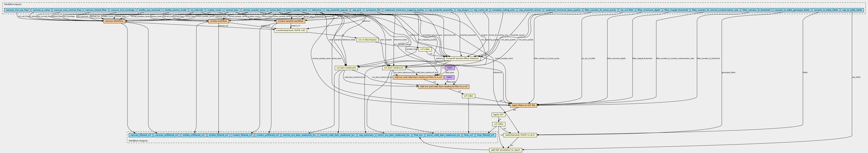Screen dimensions: 868x153
Task: Select the vep_ensembl_assembly input node
Action: tap(440, 10)
